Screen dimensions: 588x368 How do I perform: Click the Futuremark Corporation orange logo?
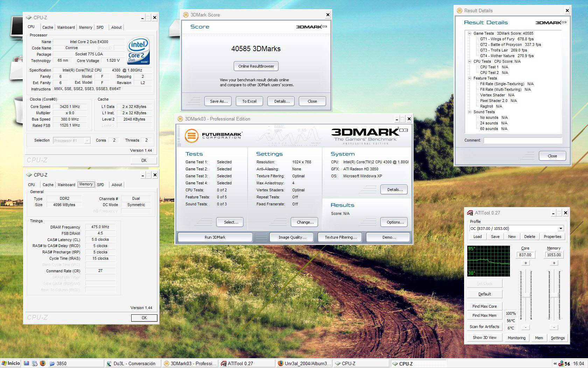(x=191, y=136)
